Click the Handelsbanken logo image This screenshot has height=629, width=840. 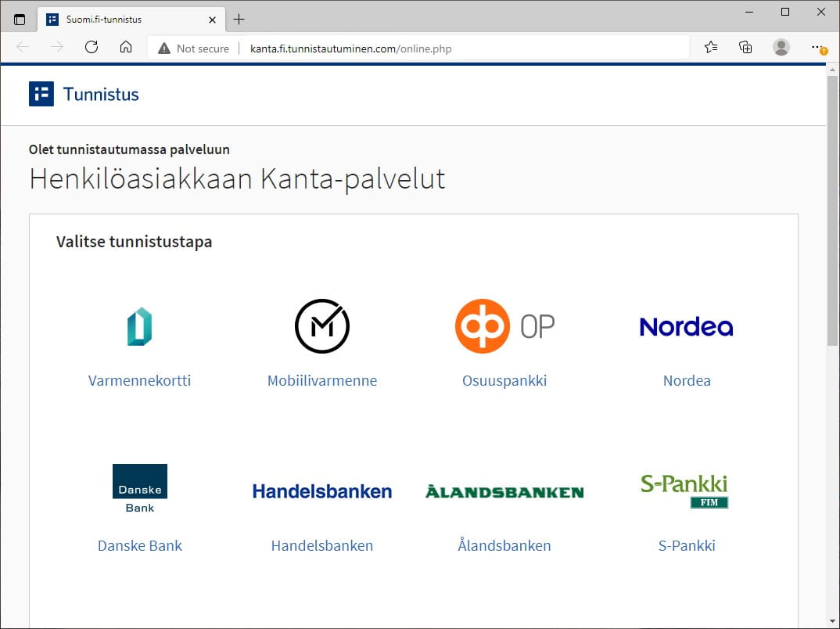(322, 491)
